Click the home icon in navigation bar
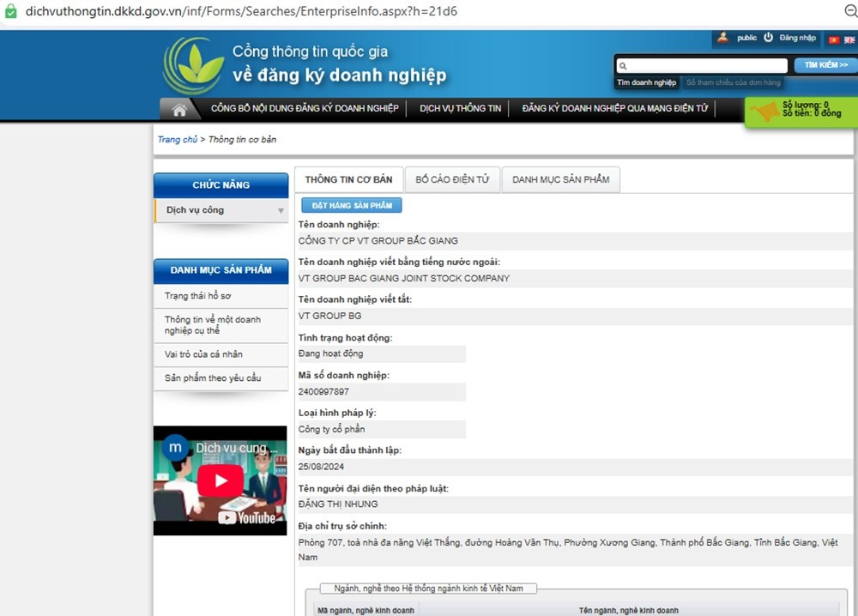Viewport: 858px width, 616px height. click(x=179, y=109)
